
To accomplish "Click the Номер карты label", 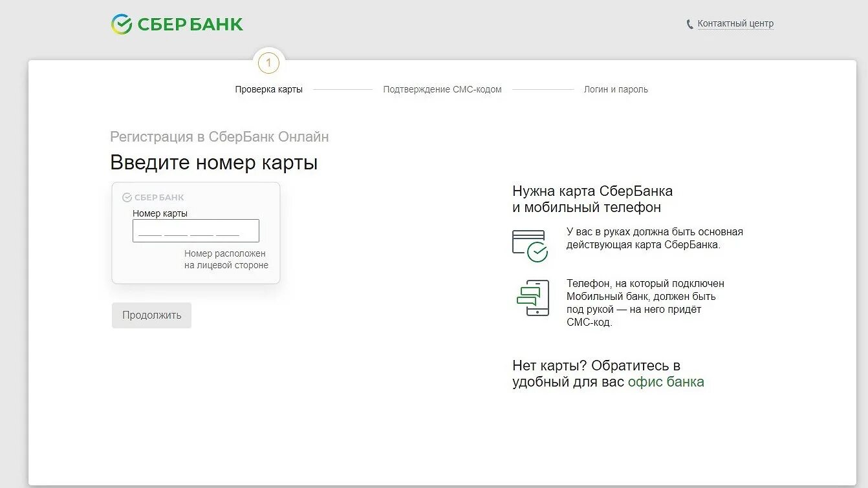I will (160, 213).
